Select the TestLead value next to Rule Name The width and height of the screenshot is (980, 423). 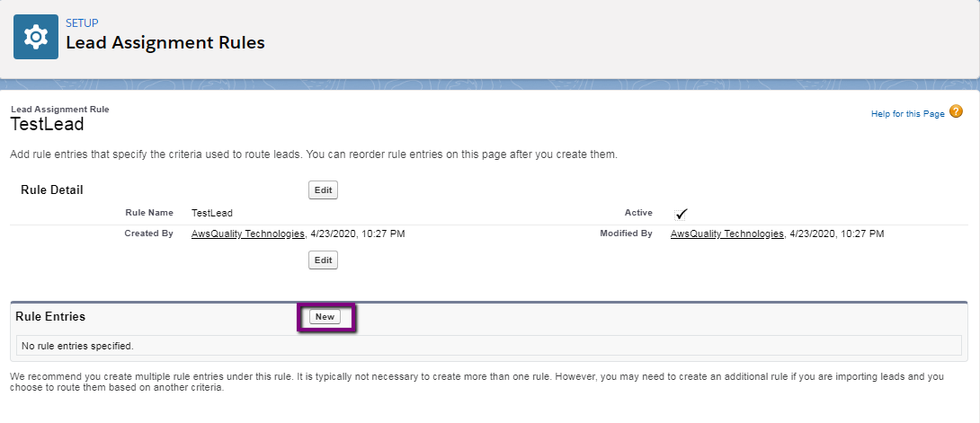click(x=211, y=214)
